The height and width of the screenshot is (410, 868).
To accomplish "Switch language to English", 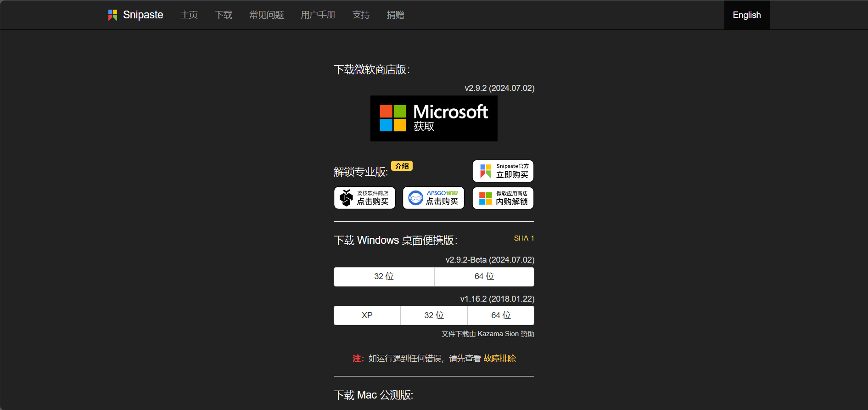I will click(x=747, y=15).
